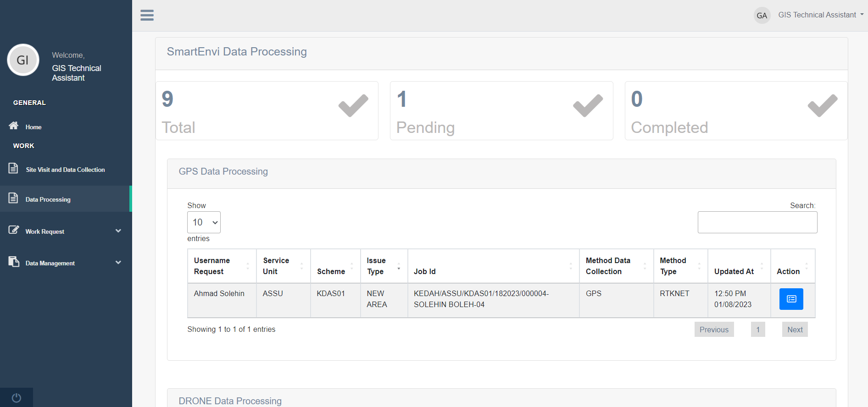The height and width of the screenshot is (407, 868).
Task: Select Data Processing in sidebar
Action: 48,199
